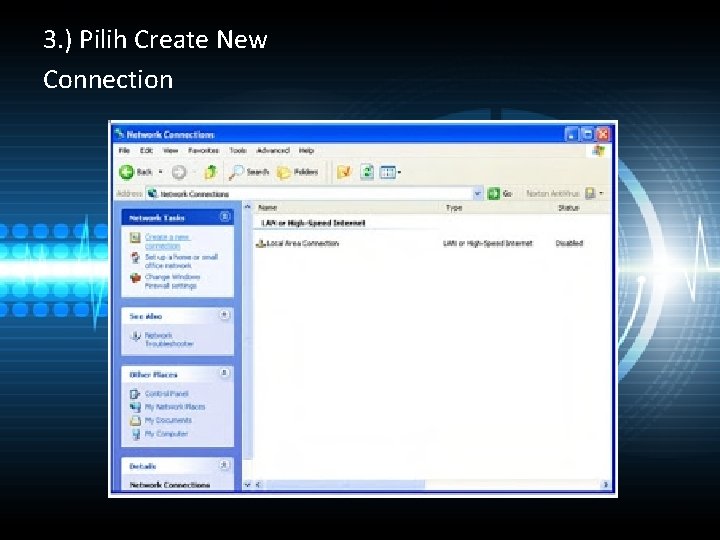Click the Network Troubleshooter icon
720x540 pixels.
(135, 336)
